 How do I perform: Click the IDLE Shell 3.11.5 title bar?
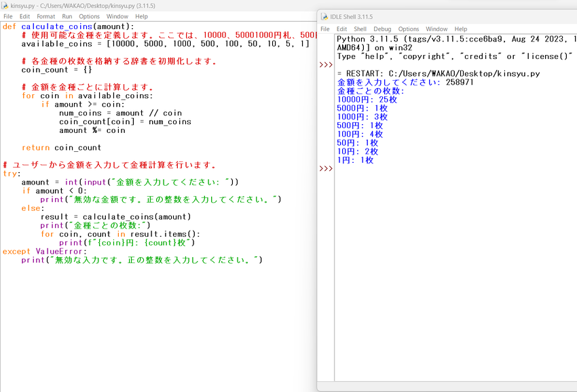pyautogui.click(x=447, y=17)
